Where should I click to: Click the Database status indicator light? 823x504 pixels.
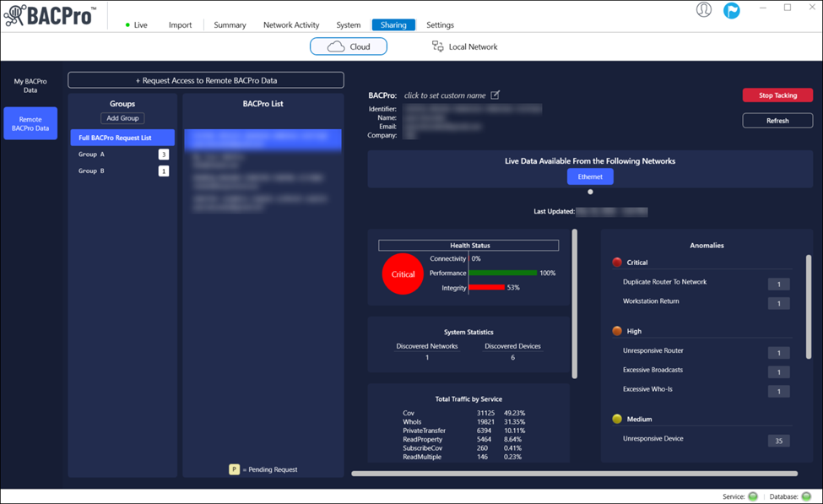pyautogui.click(x=806, y=496)
